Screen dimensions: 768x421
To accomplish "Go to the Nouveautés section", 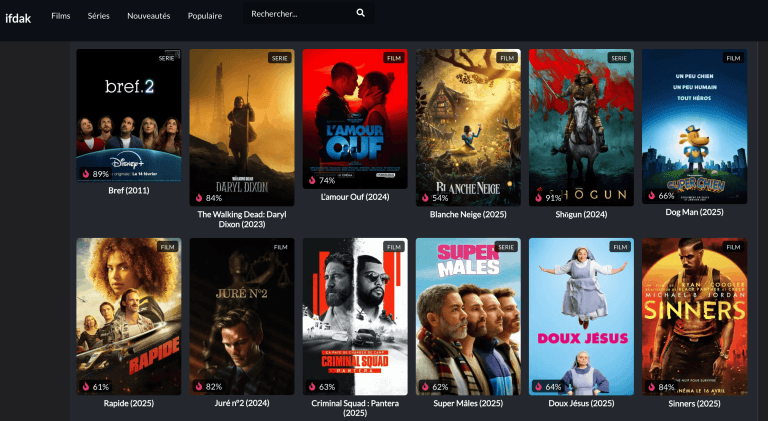I will (x=149, y=16).
